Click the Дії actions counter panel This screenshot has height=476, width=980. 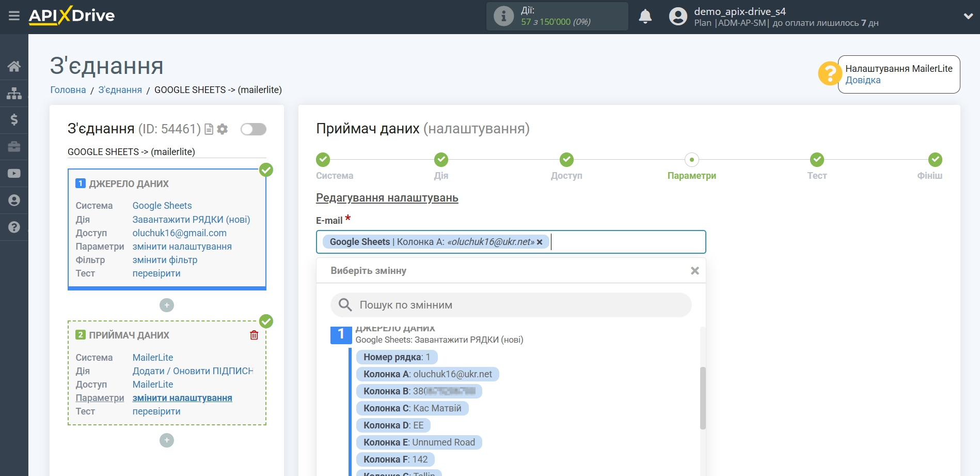[557, 16]
